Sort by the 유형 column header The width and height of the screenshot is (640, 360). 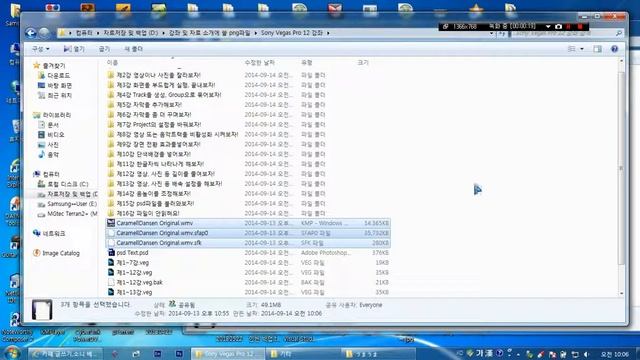point(307,62)
